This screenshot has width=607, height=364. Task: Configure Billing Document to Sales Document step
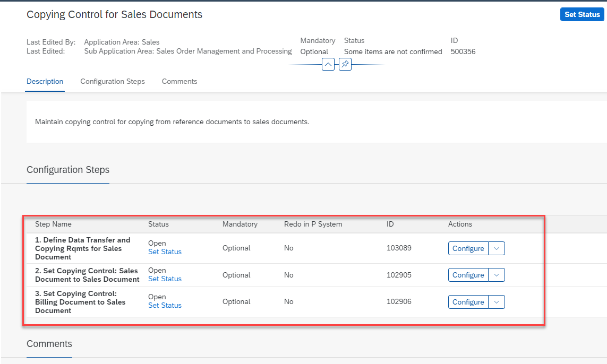[468, 302]
